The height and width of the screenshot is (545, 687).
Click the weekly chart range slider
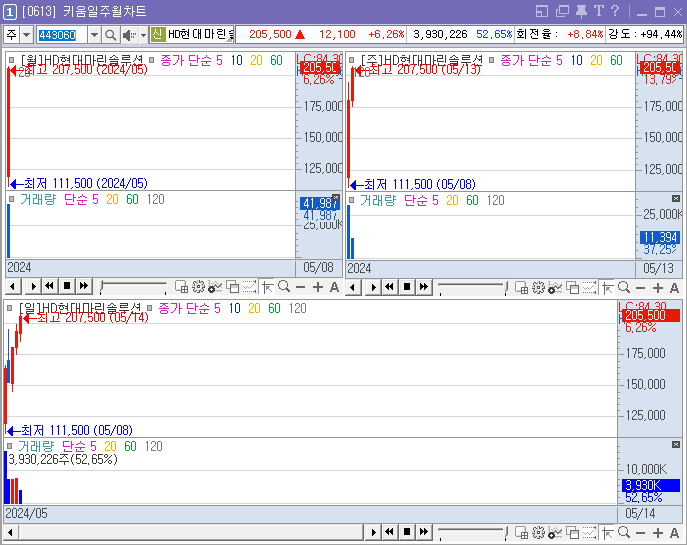[473, 287]
